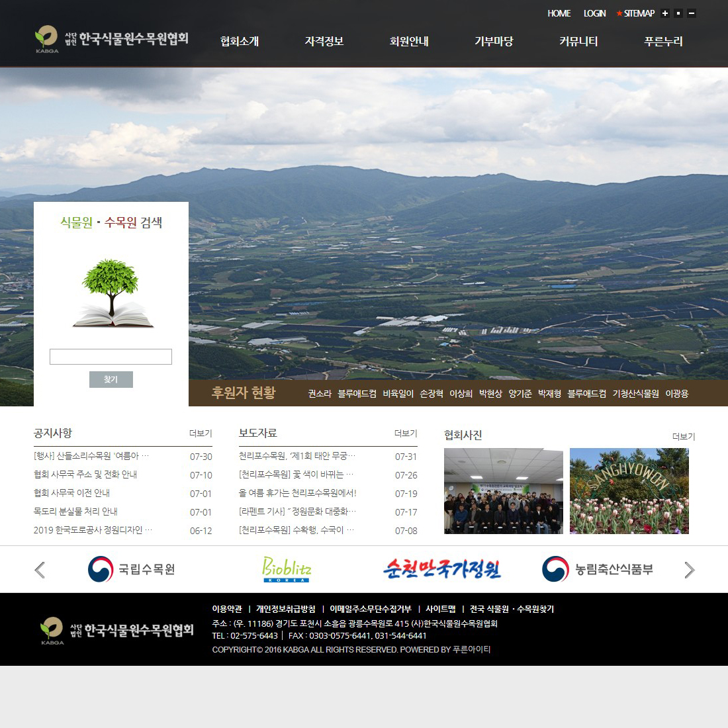Expand 협회사진 with its 더보기 link
Image resolution: width=728 pixels, height=728 pixels.
point(684,437)
